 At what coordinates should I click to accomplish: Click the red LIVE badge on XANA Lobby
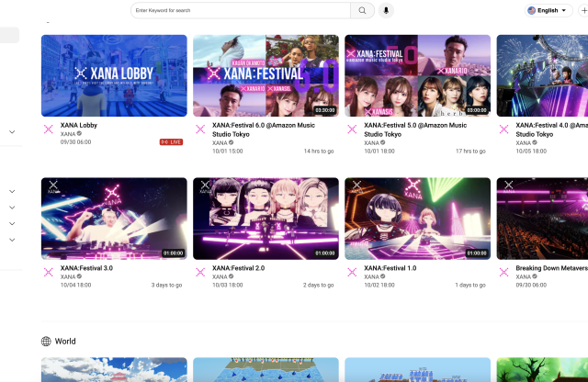click(x=171, y=142)
